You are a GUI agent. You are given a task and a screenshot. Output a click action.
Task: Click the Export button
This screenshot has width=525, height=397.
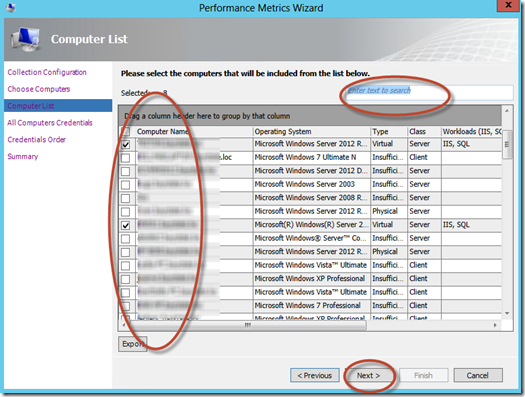pos(133,344)
